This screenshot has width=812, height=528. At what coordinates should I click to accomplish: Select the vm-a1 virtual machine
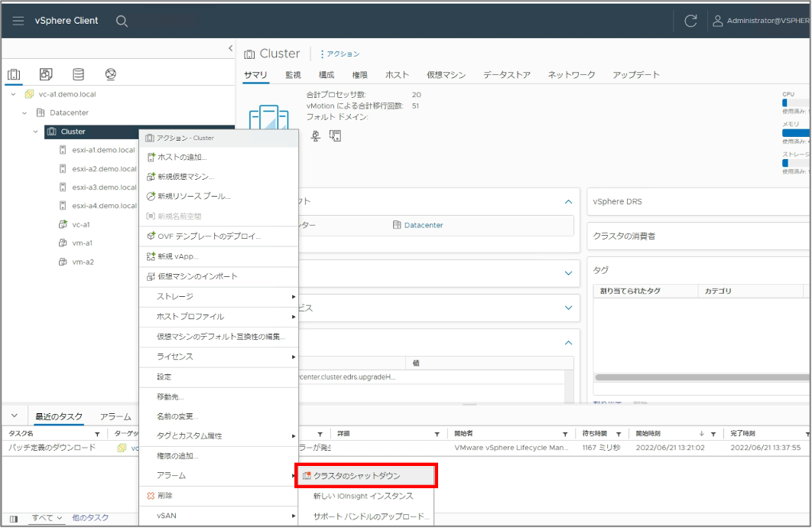(x=82, y=243)
